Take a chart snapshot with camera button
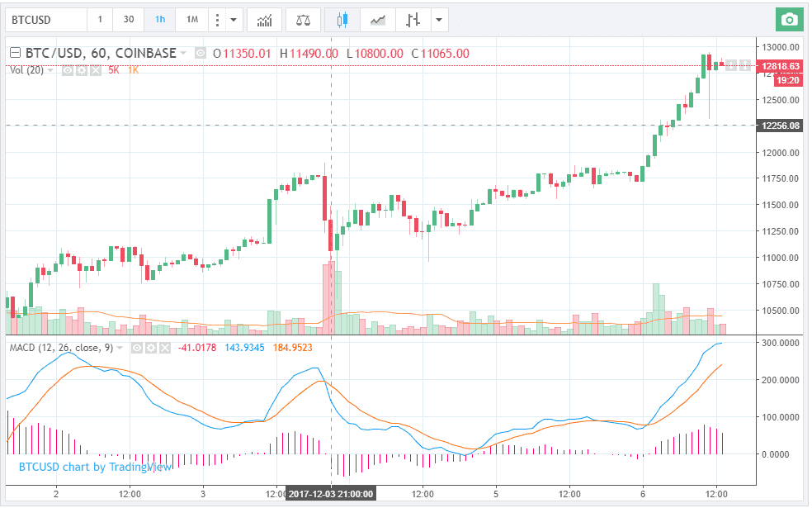The image size is (812, 508). point(789,20)
